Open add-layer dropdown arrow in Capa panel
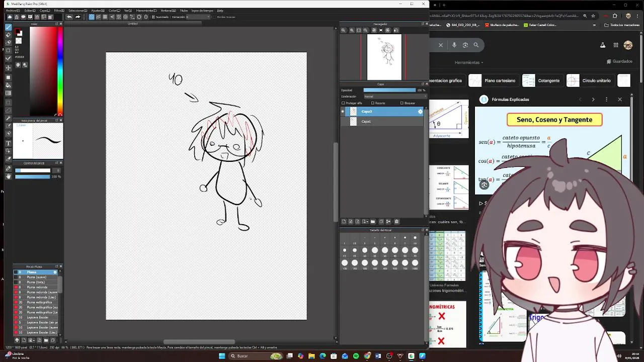 [367, 221]
